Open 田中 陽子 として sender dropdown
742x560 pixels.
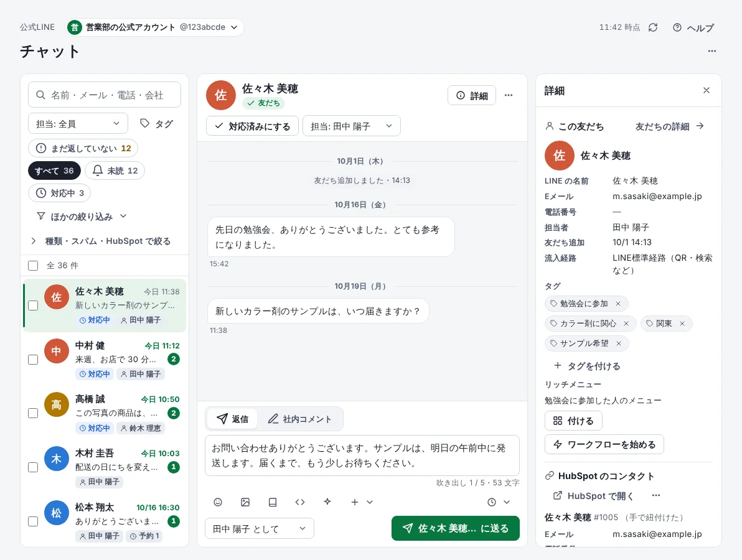pyautogui.click(x=260, y=529)
